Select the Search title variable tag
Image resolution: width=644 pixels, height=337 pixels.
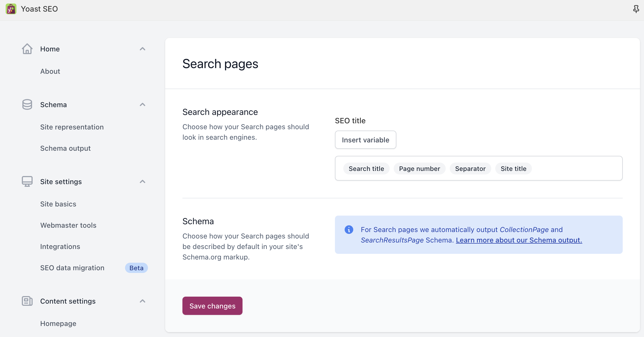point(366,169)
